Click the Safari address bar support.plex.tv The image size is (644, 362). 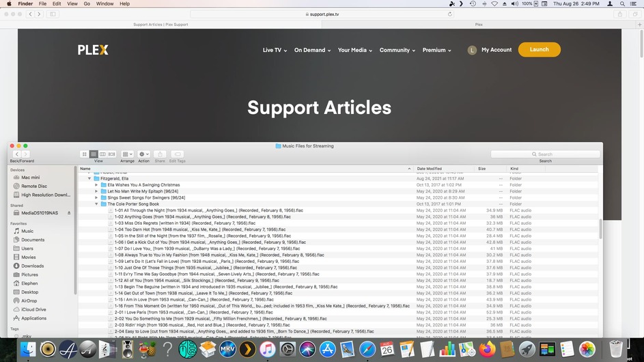tap(322, 14)
